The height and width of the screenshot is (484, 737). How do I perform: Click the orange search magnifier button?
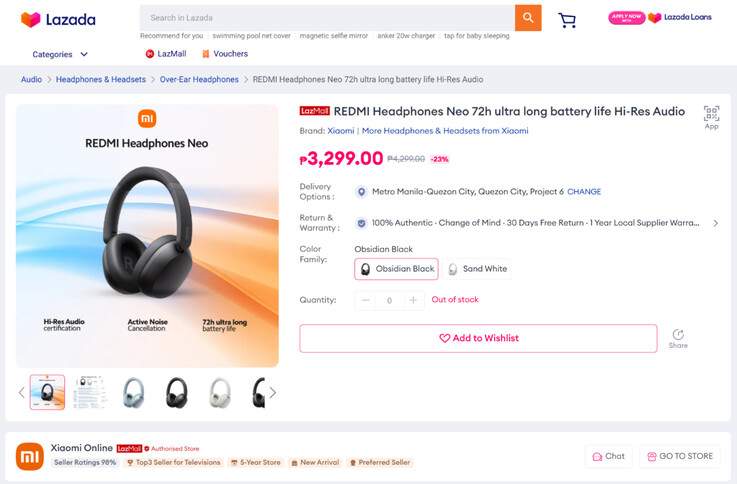tap(527, 18)
